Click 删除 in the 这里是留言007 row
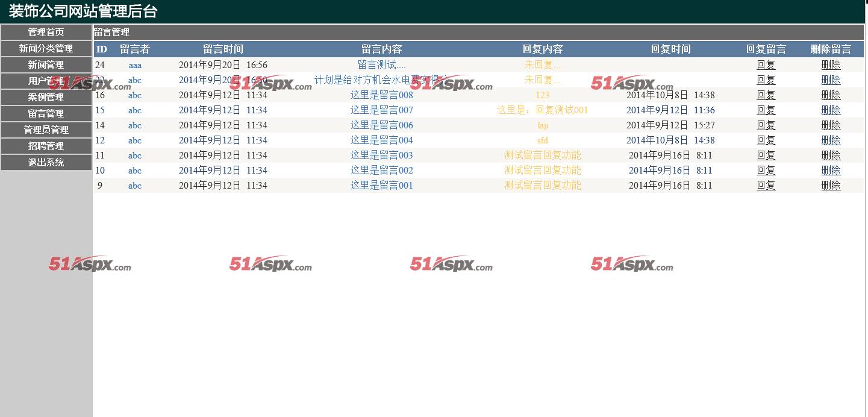868x417 pixels. (831, 110)
